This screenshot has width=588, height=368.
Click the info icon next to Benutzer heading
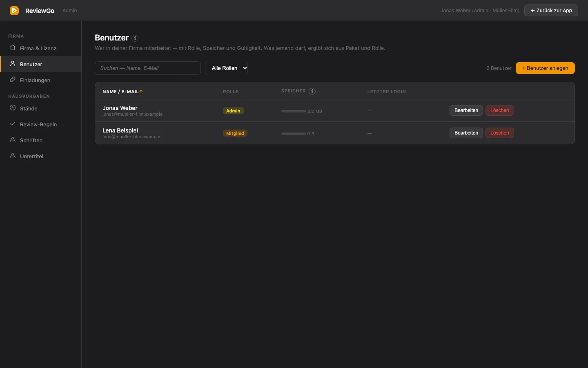pos(135,38)
